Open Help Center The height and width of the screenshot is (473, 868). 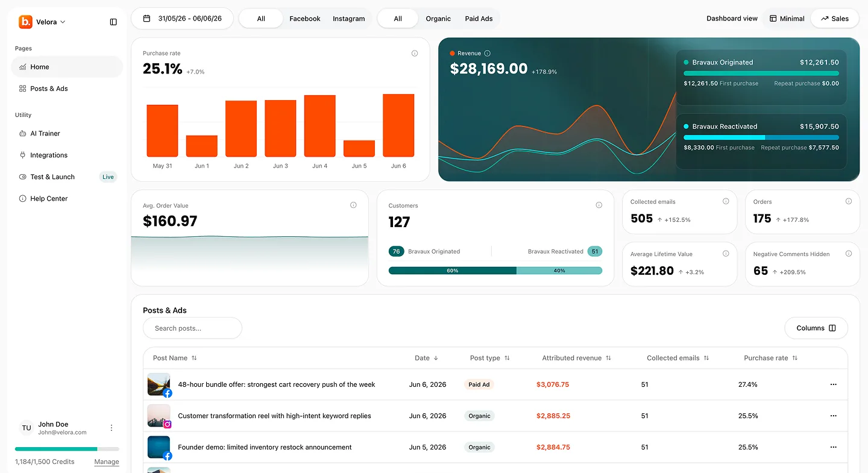point(67,198)
